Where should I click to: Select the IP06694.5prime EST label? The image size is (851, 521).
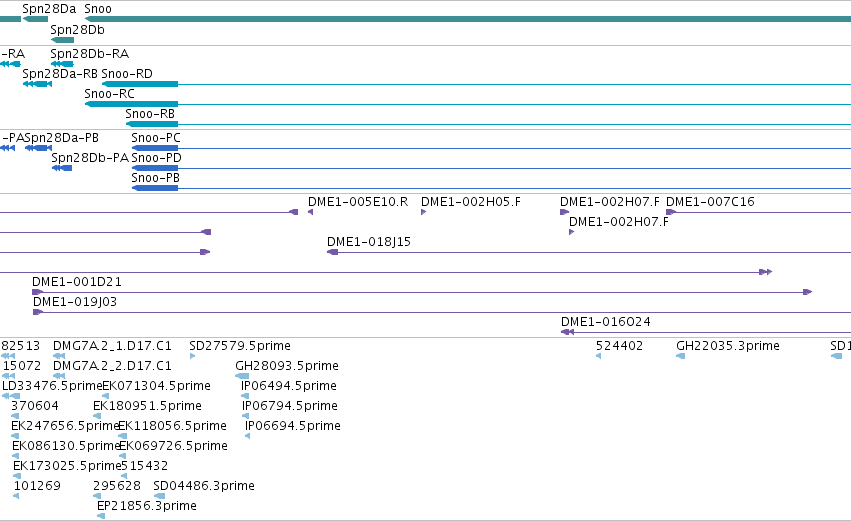293,426
